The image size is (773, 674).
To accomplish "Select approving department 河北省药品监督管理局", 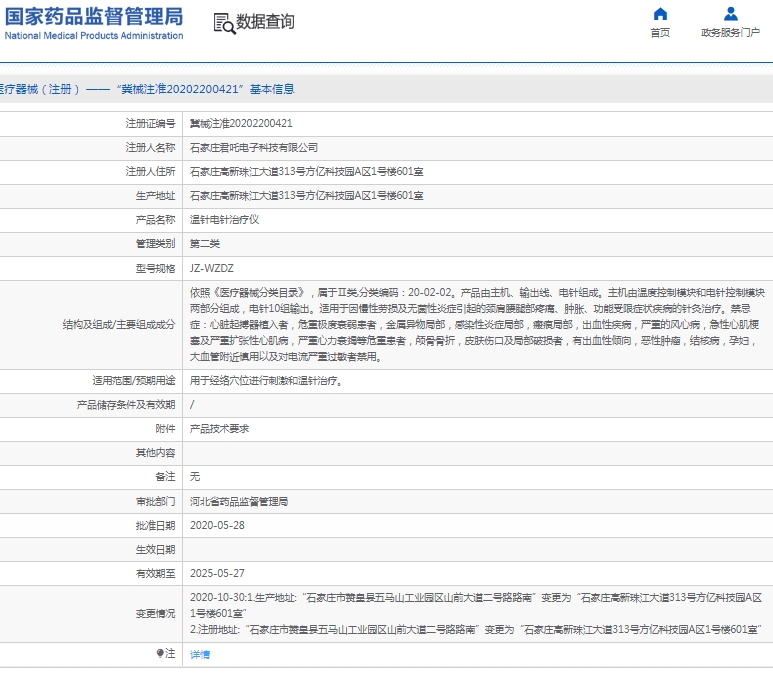I will pyautogui.click(x=239, y=501).
